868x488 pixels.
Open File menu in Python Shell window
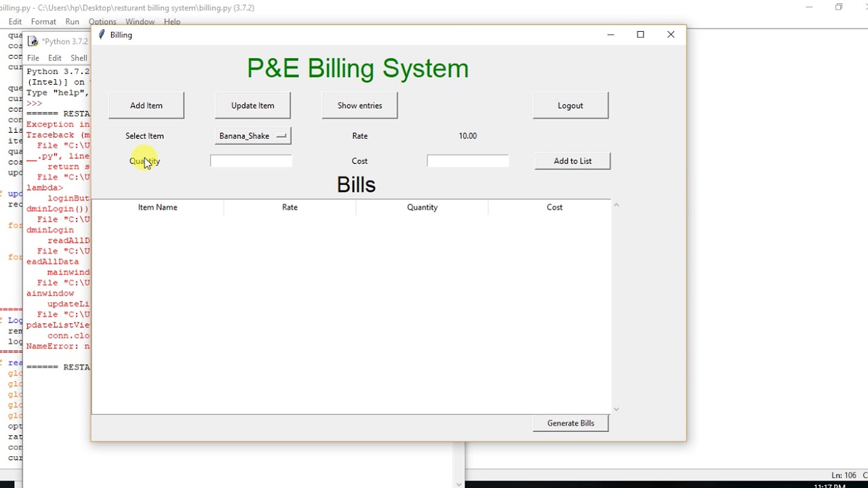33,58
